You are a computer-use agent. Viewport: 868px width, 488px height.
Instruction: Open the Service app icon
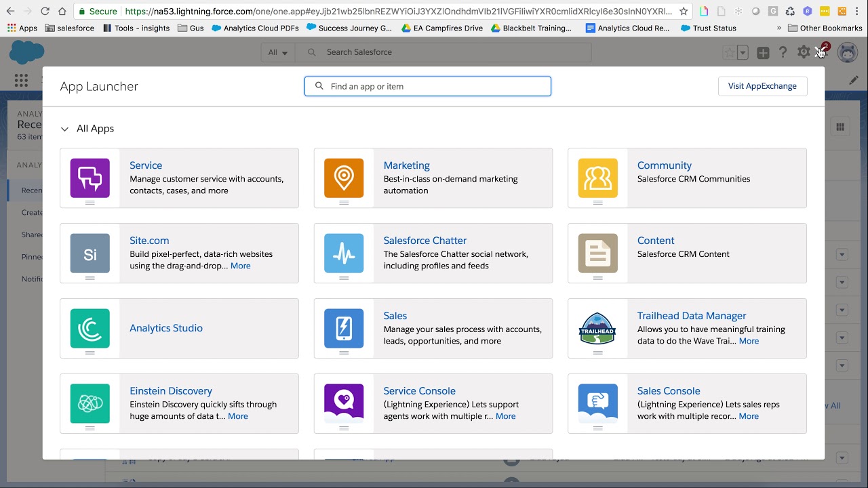click(90, 178)
